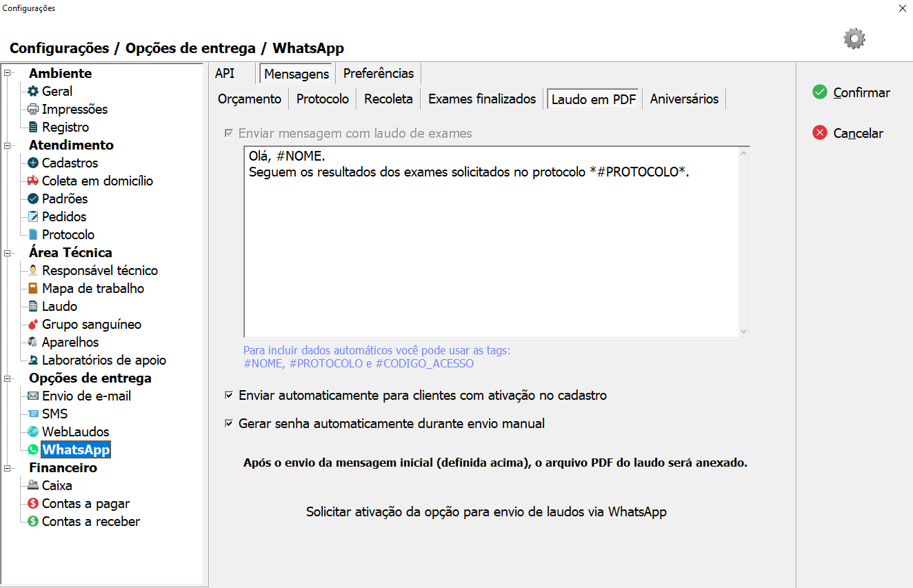Image resolution: width=913 pixels, height=588 pixels.
Task: Click the Envio de e-mail envelope icon
Action: coord(33,396)
